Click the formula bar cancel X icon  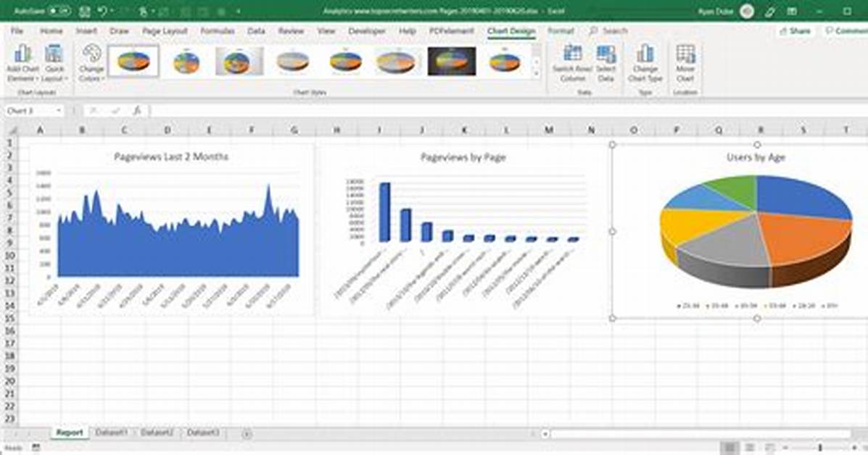(93, 111)
